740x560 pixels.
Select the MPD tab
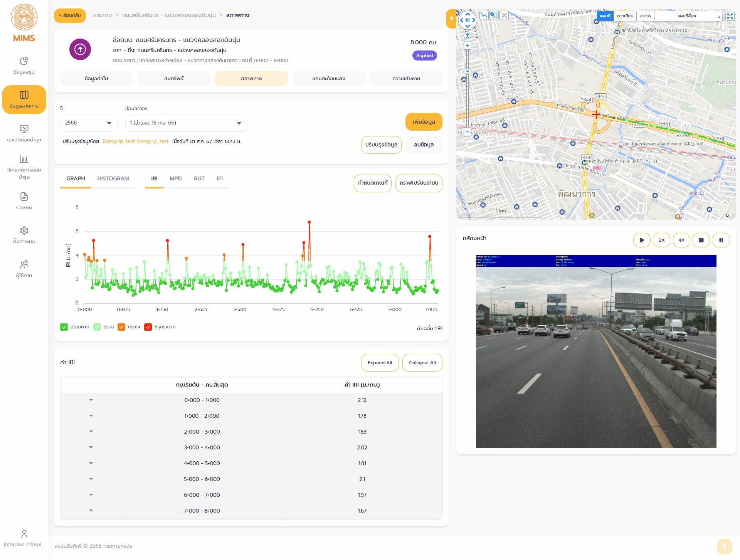coord(175,178)
